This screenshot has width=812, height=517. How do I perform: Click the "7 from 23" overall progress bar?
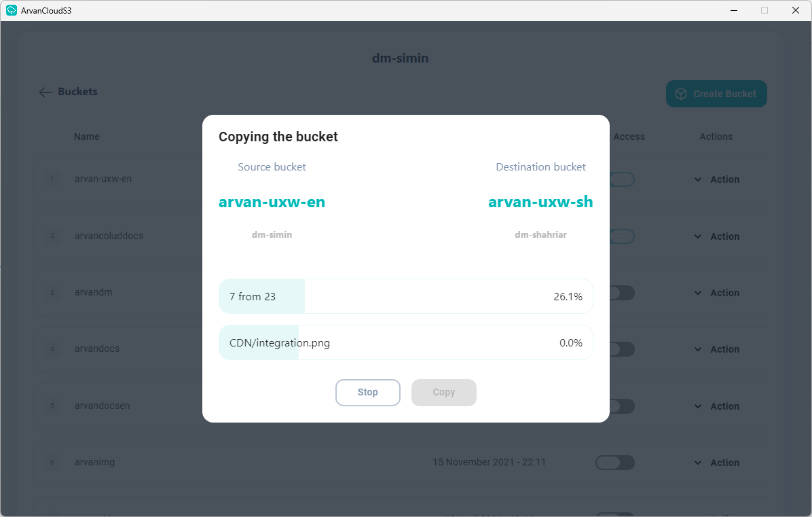406,296
